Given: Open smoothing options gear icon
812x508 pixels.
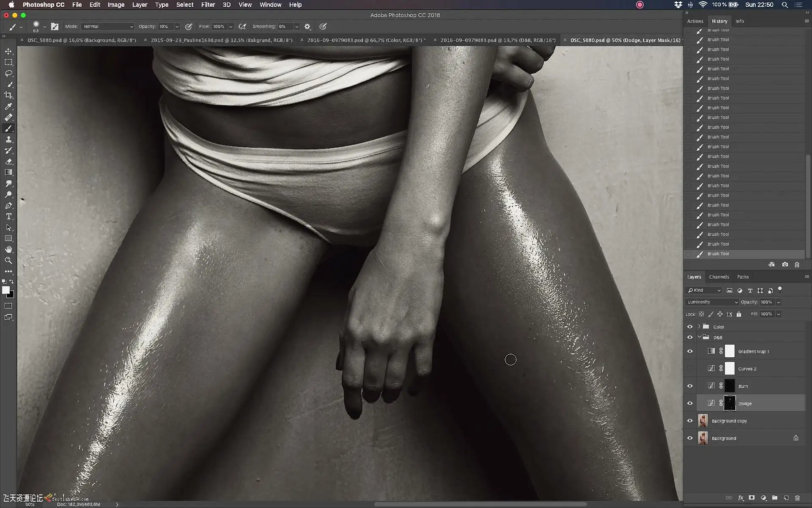Looking at the screenshot, I should tap(307, 27).
